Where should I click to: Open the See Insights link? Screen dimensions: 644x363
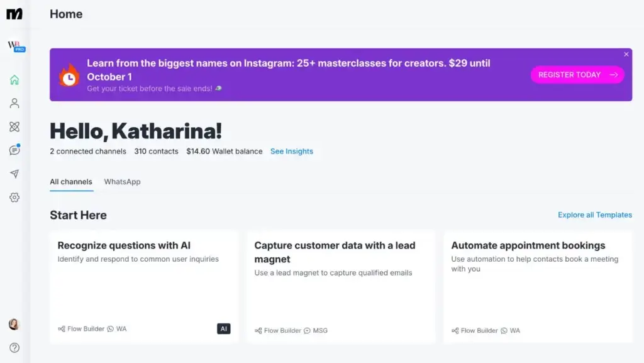[x=291, y=152]
